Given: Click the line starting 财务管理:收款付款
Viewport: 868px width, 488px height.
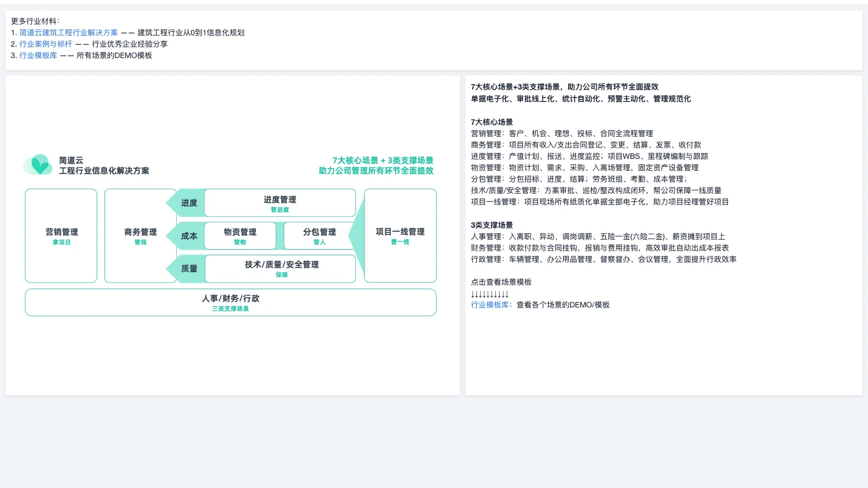Looking at the screenshot, I should click(x=600, y=248).
